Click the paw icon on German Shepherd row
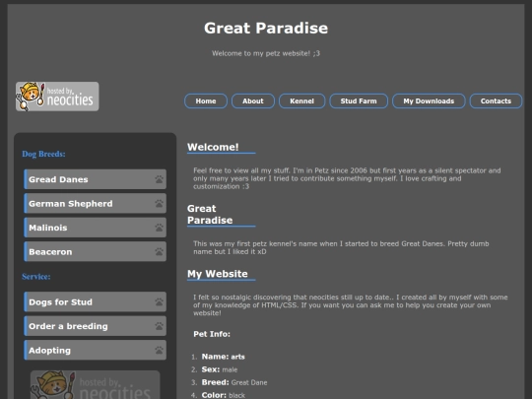This screenshot has width=532, height=399. pos(160,203)
